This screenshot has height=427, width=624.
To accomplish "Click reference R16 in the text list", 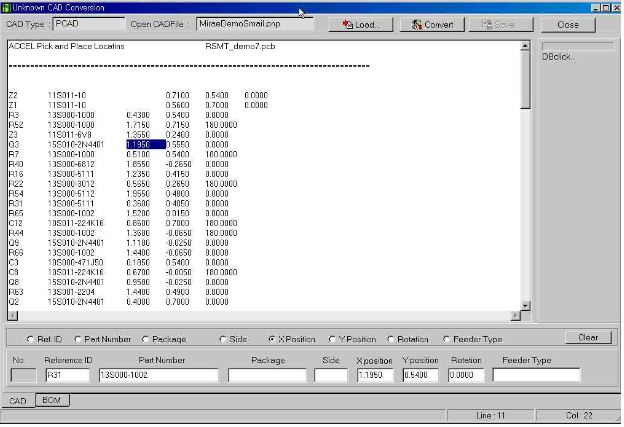I will [x=16, y=174].
